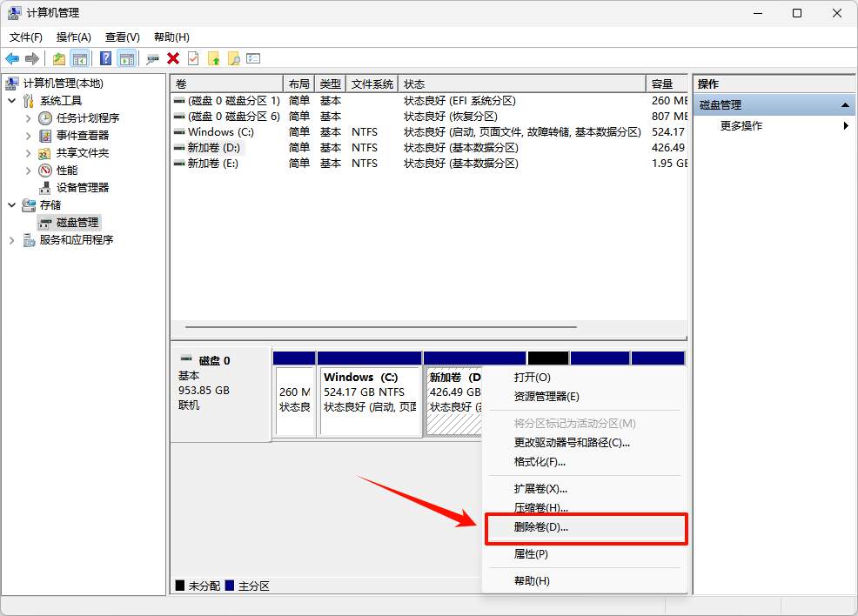The width and height of the screenshot is (858, 616).
Task: Click the blue question mark help icon
Action: click(x=105, y=58)
